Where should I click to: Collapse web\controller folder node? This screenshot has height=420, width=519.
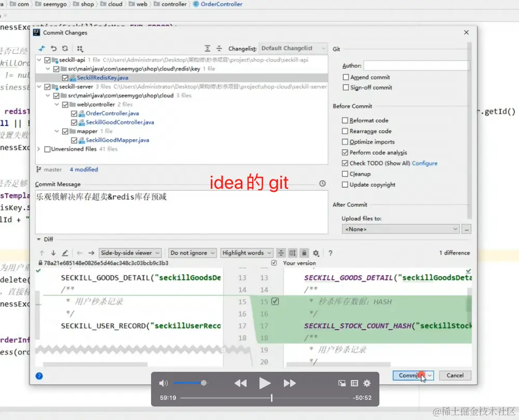(x=57, y=105)
